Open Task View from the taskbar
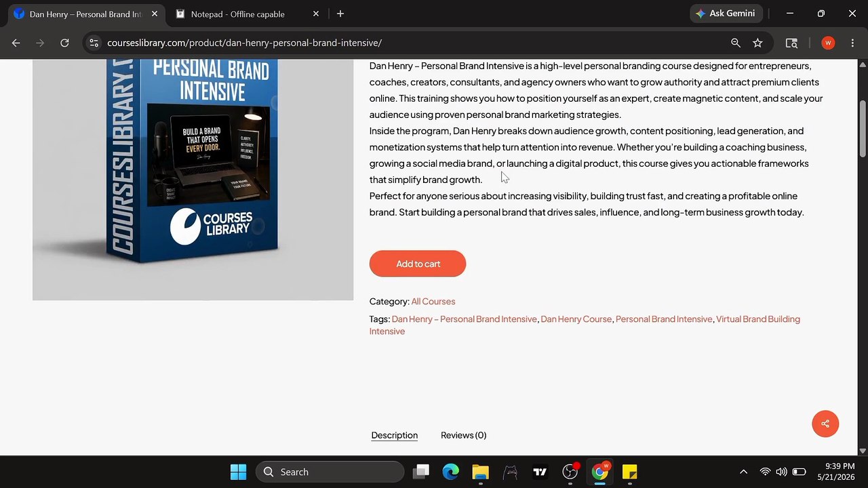868x488 pixels. click(421, 472)
